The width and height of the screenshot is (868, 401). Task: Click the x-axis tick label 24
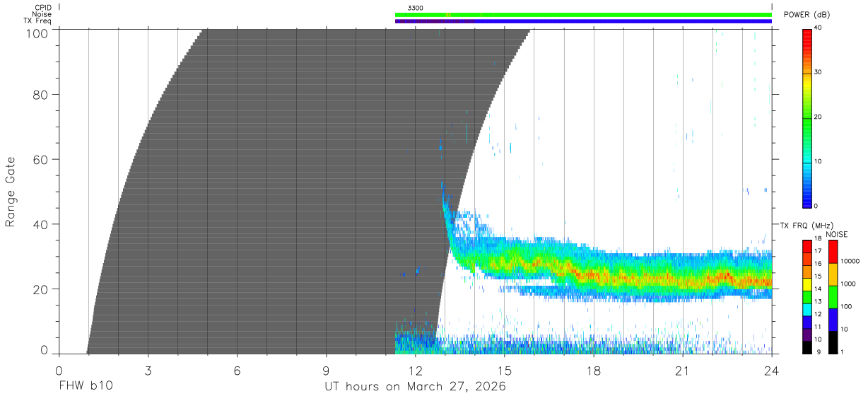pos(771,370)
